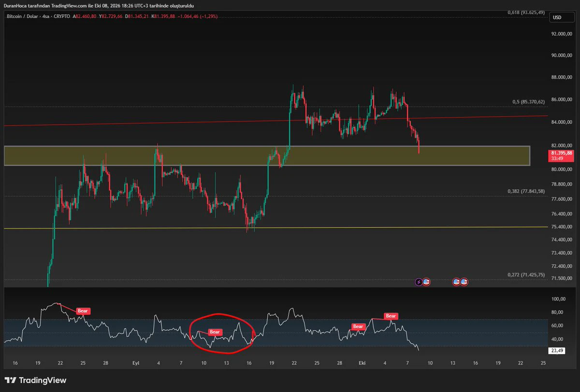Select the leftmost Bear label on the oscillator
Viewport: 580px width, 392px height.
[83, 311]
